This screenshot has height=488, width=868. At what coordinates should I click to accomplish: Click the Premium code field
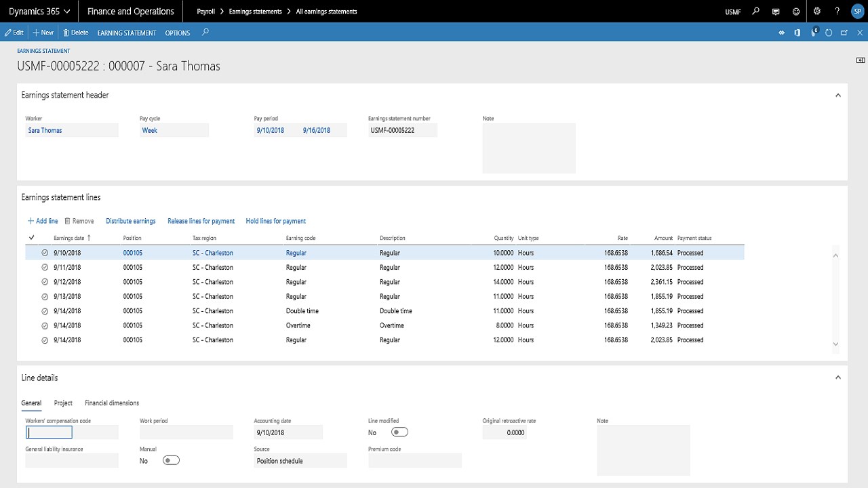415,461
